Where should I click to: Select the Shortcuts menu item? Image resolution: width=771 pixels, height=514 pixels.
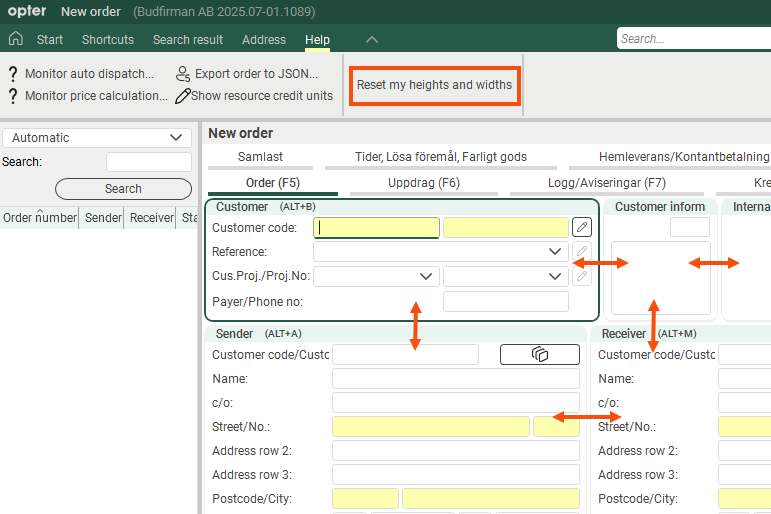[x=108, y=40]
